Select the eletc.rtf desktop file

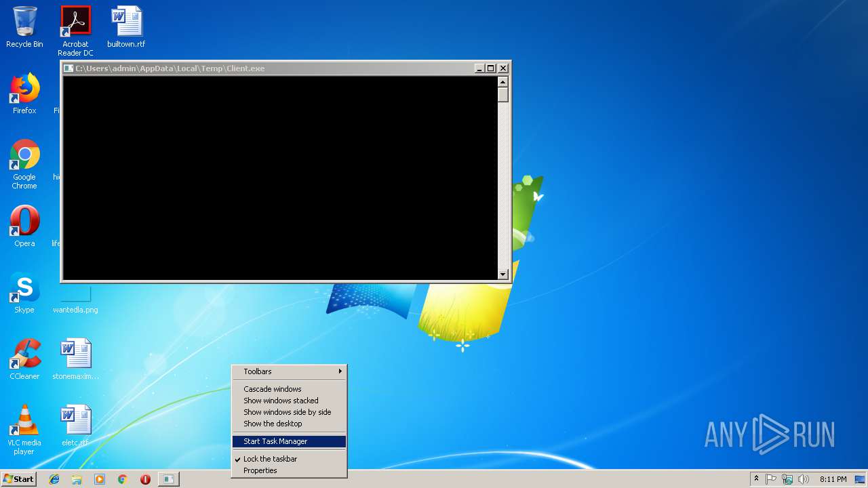(75, 426)
